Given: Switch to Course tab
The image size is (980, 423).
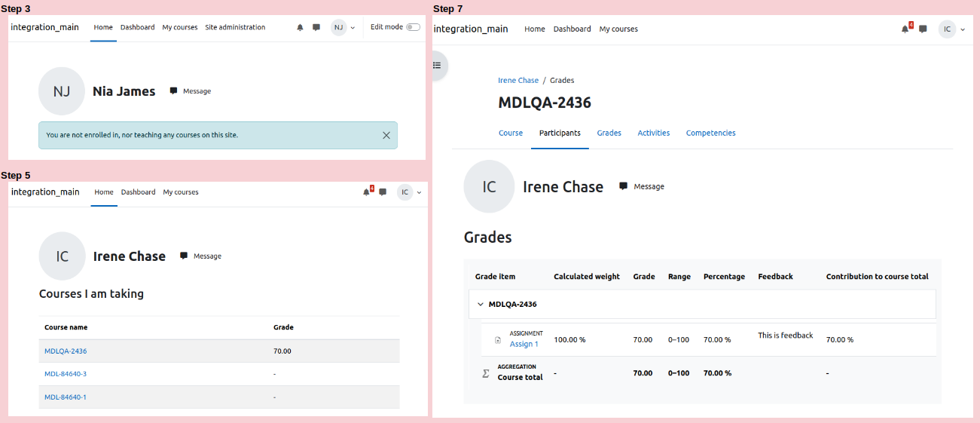Looking at the screenshot, I should tap(511, 133).
